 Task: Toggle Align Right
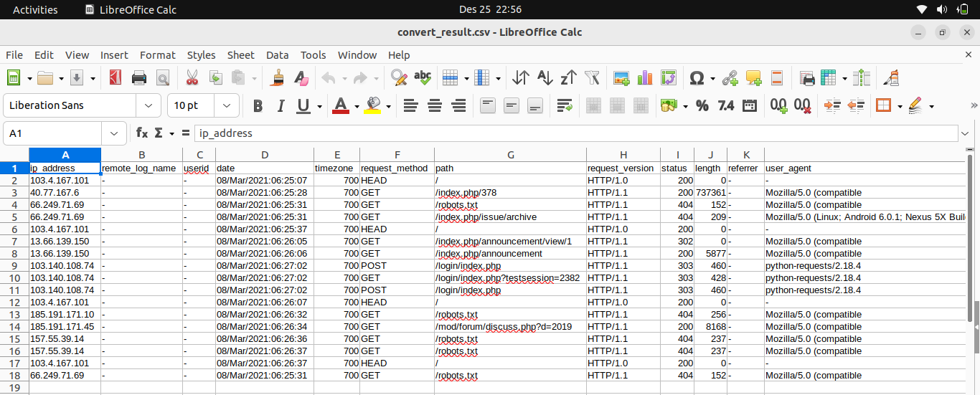pos(458,105)
